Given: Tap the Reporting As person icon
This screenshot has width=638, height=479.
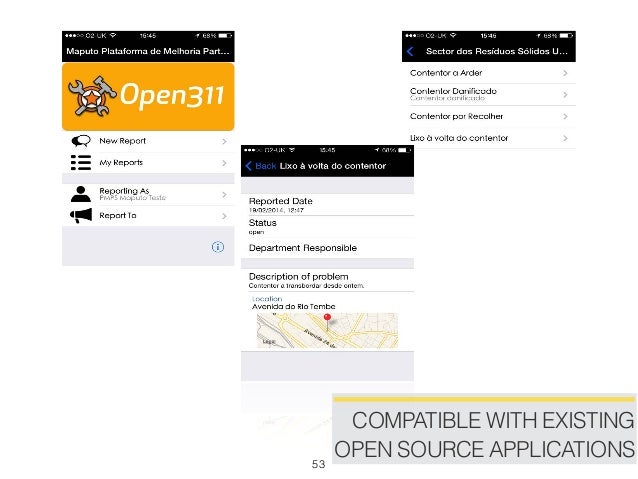Looking at the screenshot, I should coord(81,194).
